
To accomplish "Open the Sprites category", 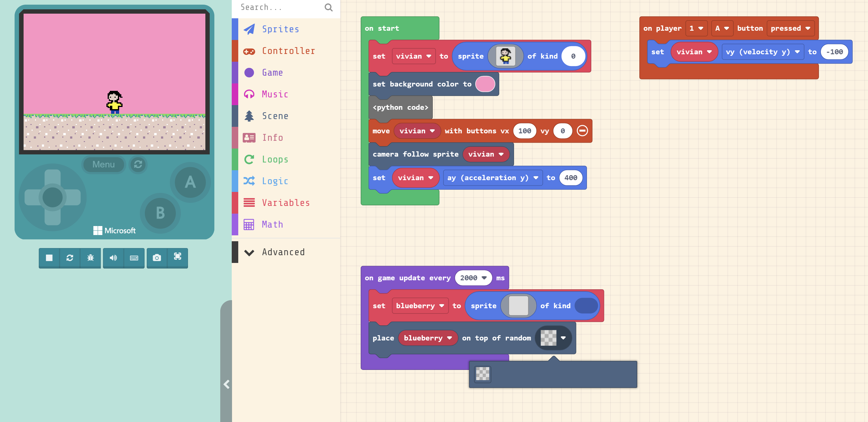I will [x=286, y=29].
